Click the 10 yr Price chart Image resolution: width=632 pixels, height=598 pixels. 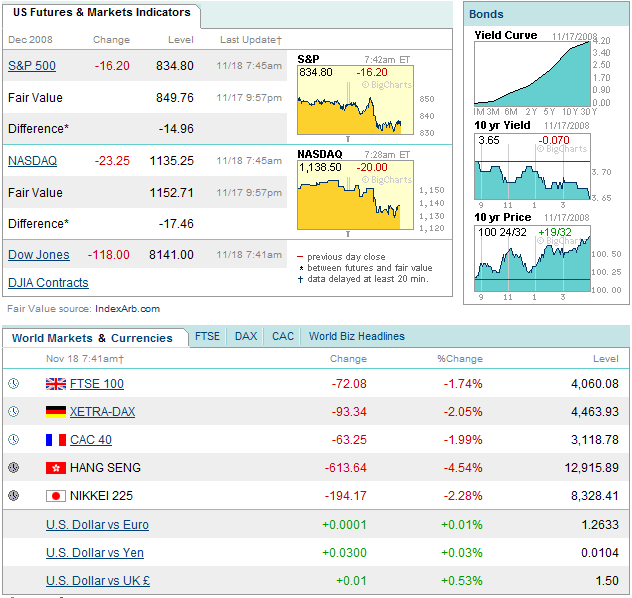(x=532, y=260)
